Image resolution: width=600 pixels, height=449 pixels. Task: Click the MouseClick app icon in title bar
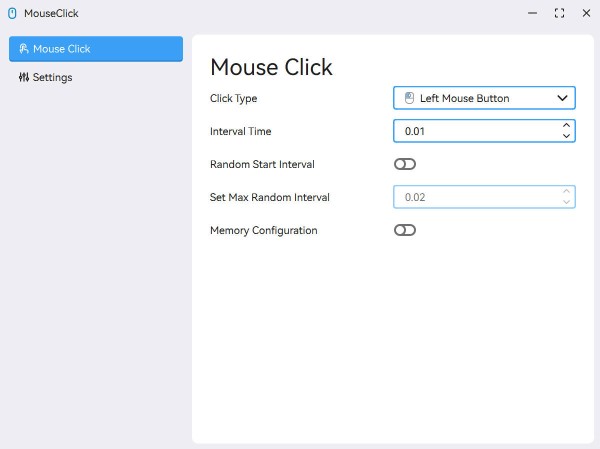pyautogui.click(x=12, y=13)
